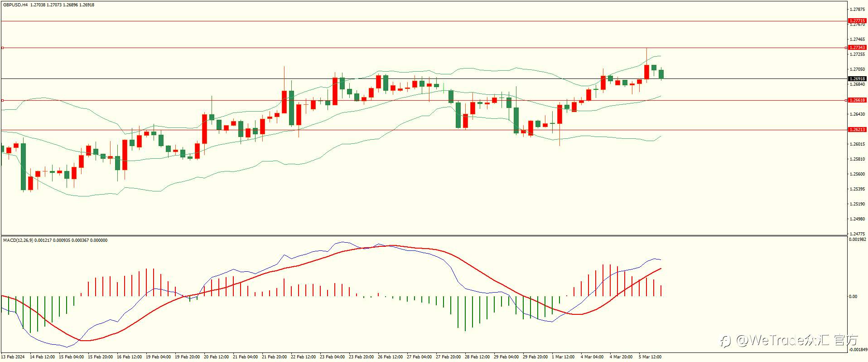
Task: Click the 20 Feb 12:00 time axis label
Action: click(x=216, y=357)
